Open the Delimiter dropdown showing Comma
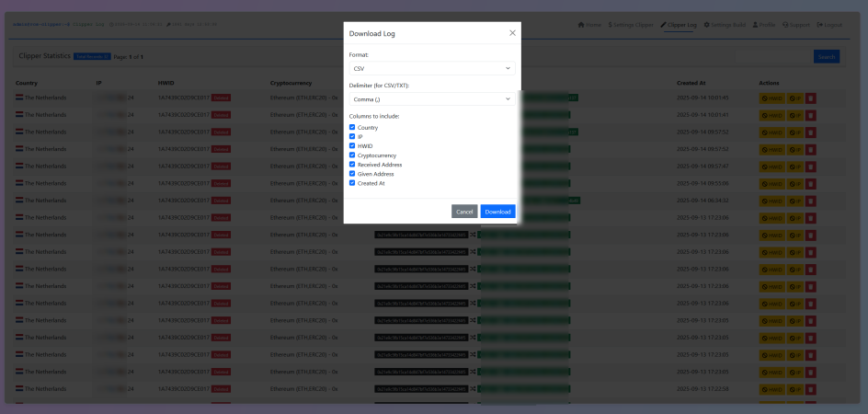The height and width of the screenshot is (414, 868). tap(432, 99)
